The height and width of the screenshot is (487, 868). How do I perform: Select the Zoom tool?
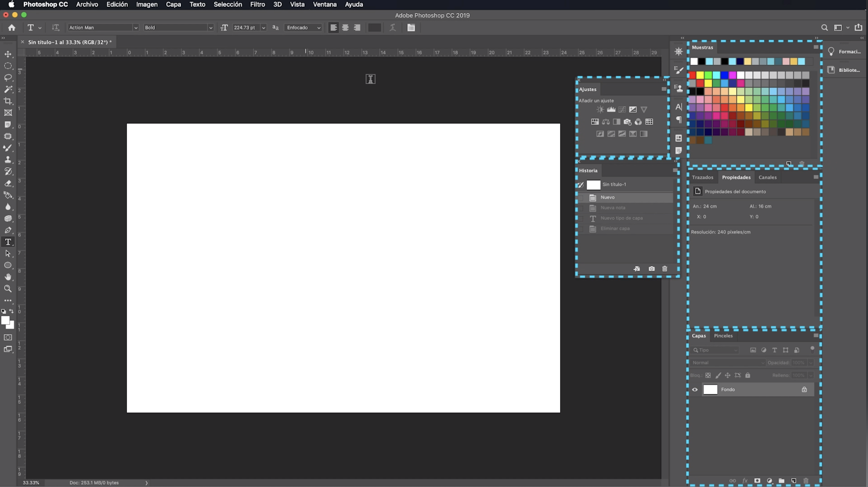click(x=8, y=289)
